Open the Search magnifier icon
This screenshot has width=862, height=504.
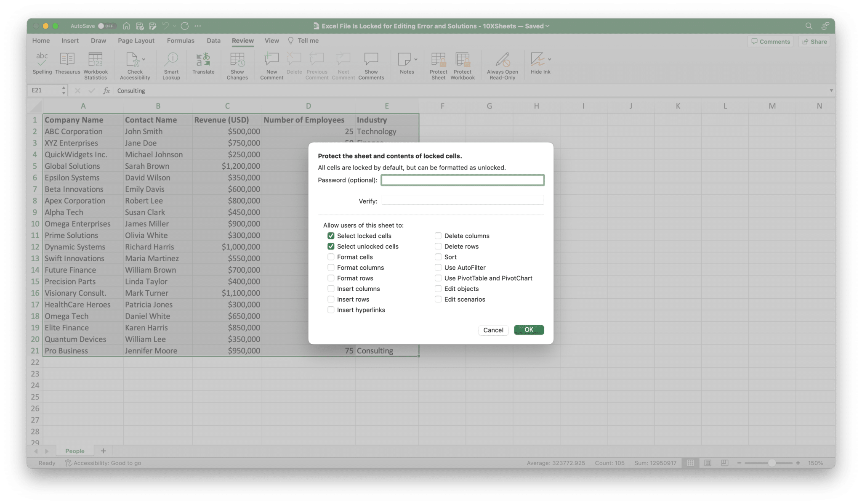[809, 26]
